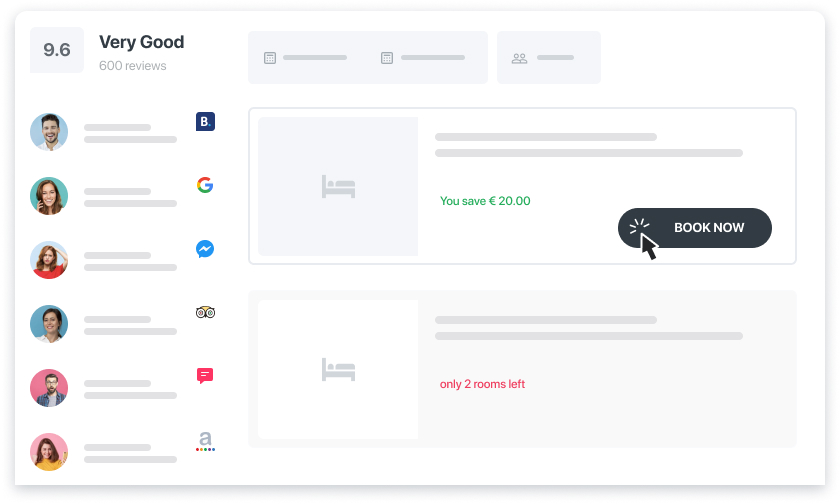Click avatar of woman in red top
Image resolution: width=840 pixels, height=504 pixels.
[49, 260]
